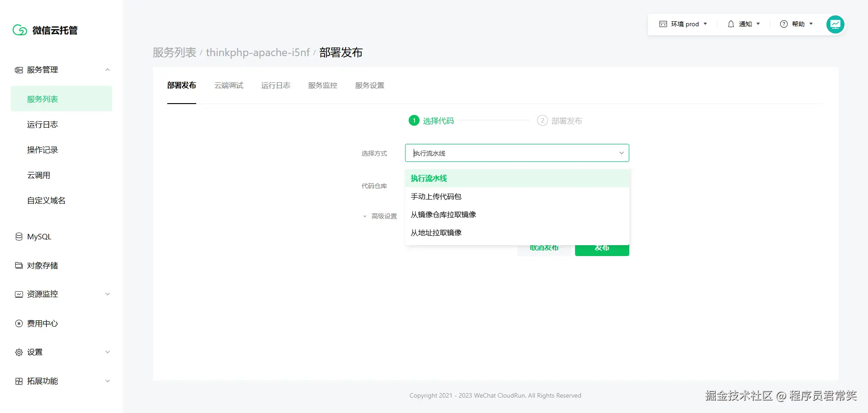Click the 拓展功能 grid icon
The width and height of the screenshot is (868, 413).
click(x=19, y=381)
